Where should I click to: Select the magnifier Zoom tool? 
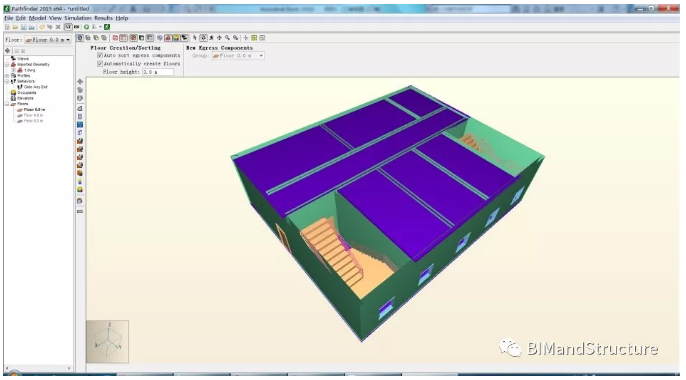(227, 38)
